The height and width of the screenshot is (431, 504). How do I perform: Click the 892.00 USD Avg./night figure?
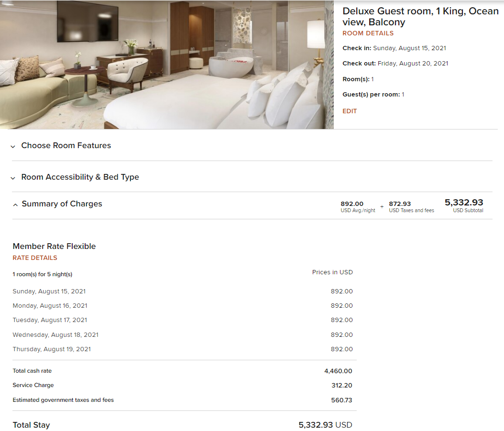coord(358,206)
